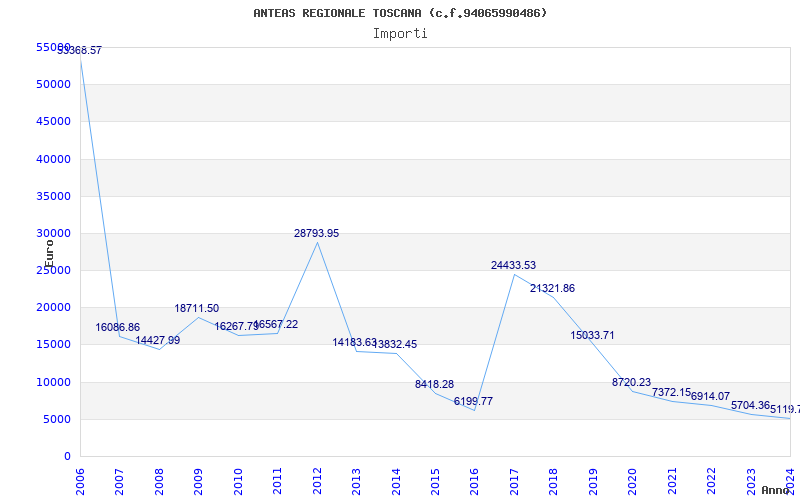Click the 13832.45 value label
800x500 pixels.
pyautogui.click(x=394, y=344)
